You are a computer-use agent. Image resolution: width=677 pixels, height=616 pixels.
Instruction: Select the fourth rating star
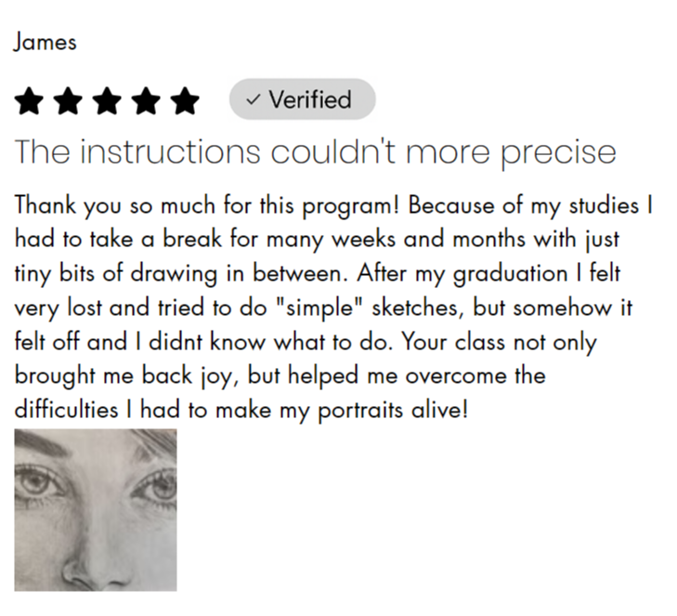(146, 100)
